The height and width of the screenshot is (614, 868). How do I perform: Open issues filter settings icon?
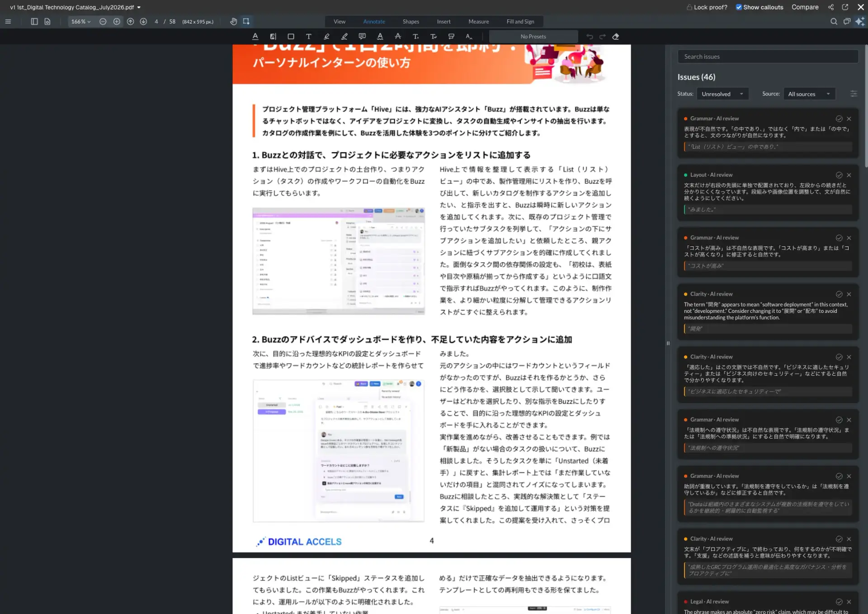[x=854, y=94]
